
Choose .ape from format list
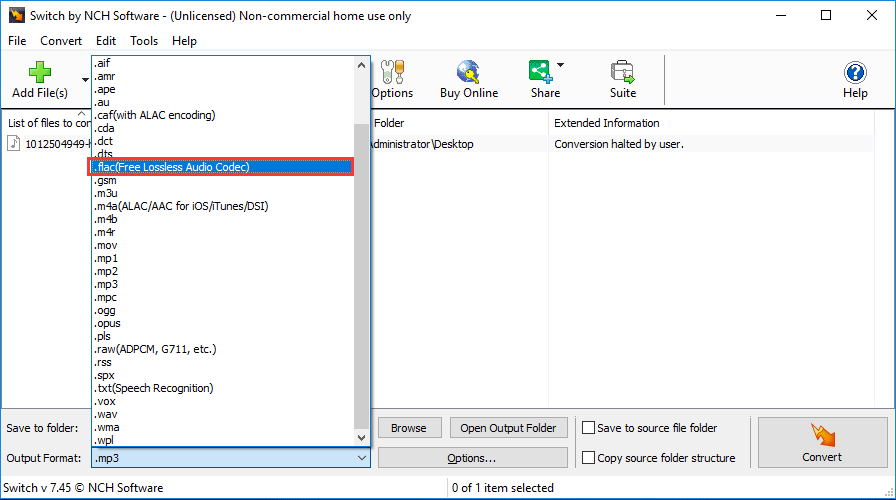pos(223,89)
